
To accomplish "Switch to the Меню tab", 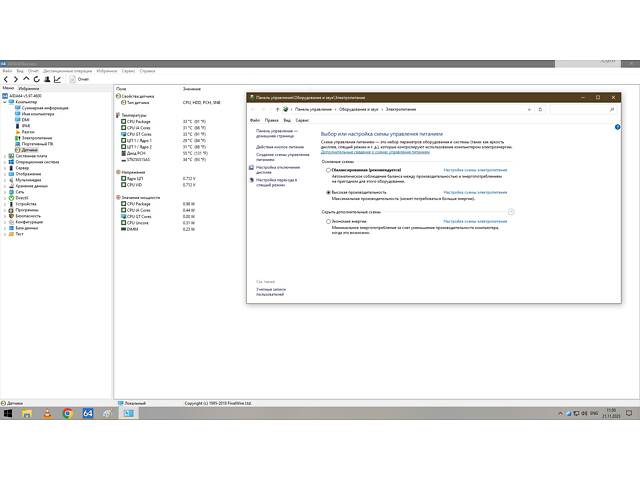I will (8, 88).
